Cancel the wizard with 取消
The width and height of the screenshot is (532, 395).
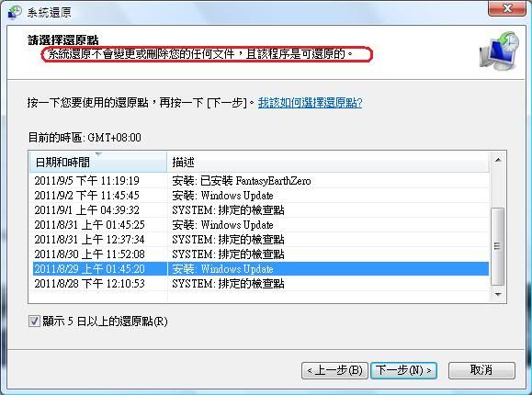tap(481, 370)
